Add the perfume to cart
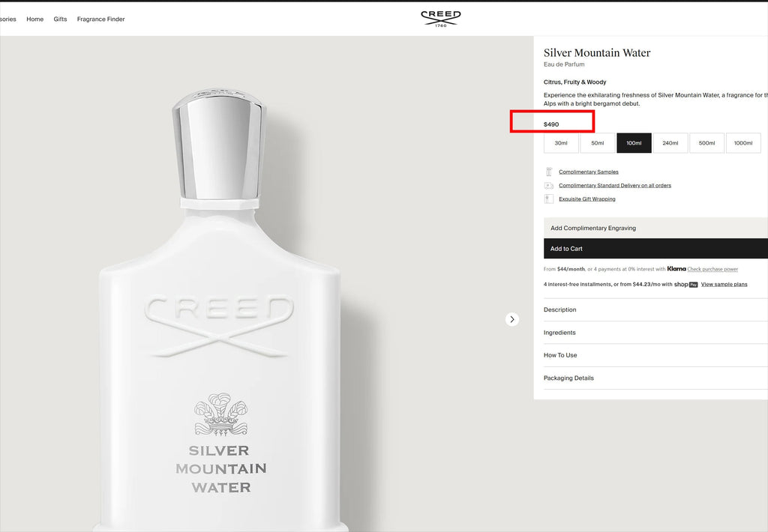The image size is (768, 532). (x=655, y=249)
